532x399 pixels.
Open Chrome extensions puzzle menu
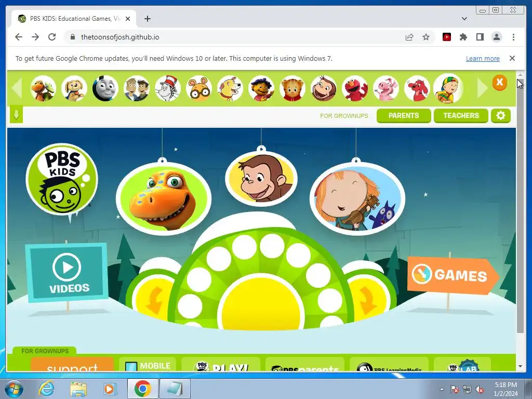pyautogui.click(x=463, y=37)
